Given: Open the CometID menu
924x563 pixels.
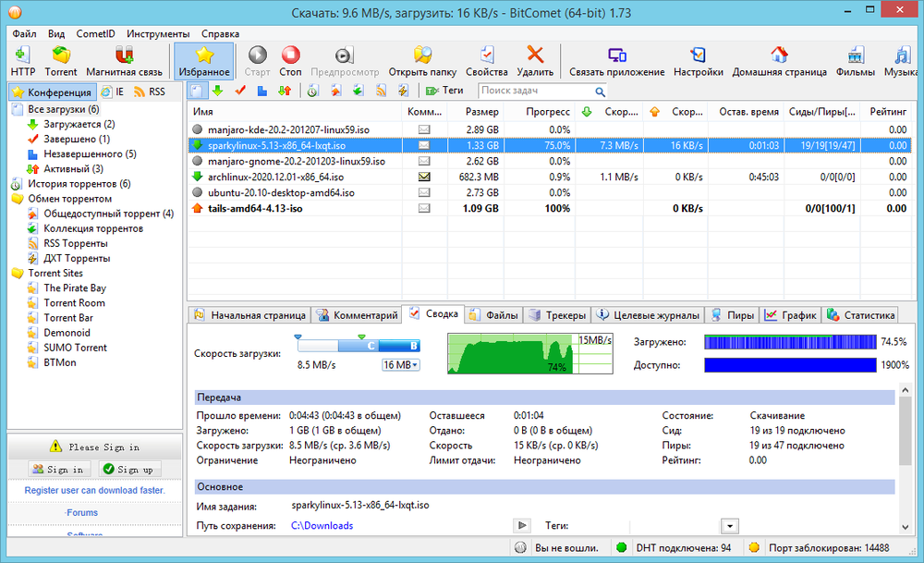Looking at the screenshot, I should (95, 33).
